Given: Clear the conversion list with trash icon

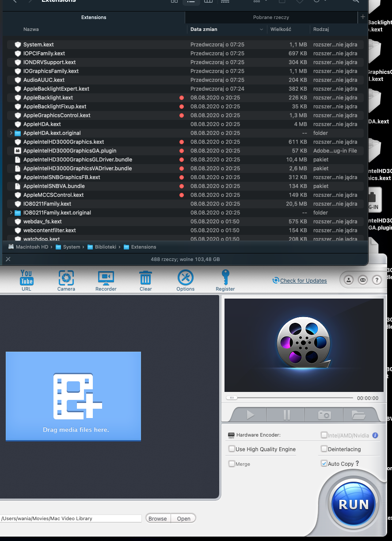Looking at the screenshot, I should pyautogui.click(x=146, y=280).
